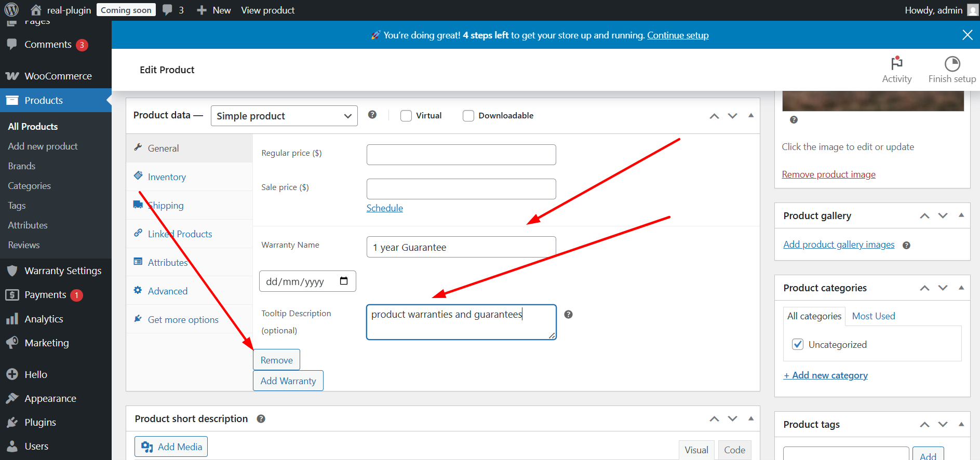Uncheck the Uncategorized category

798,344
